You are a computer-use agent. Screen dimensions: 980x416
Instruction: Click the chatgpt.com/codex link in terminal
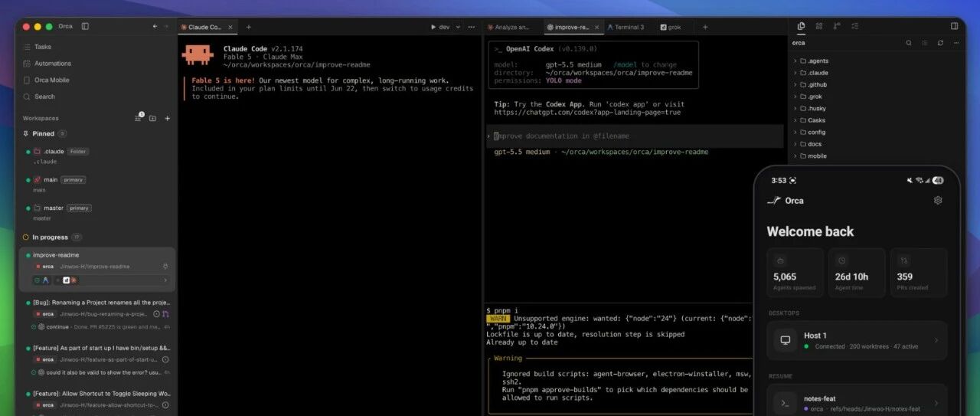pos(587,112)
